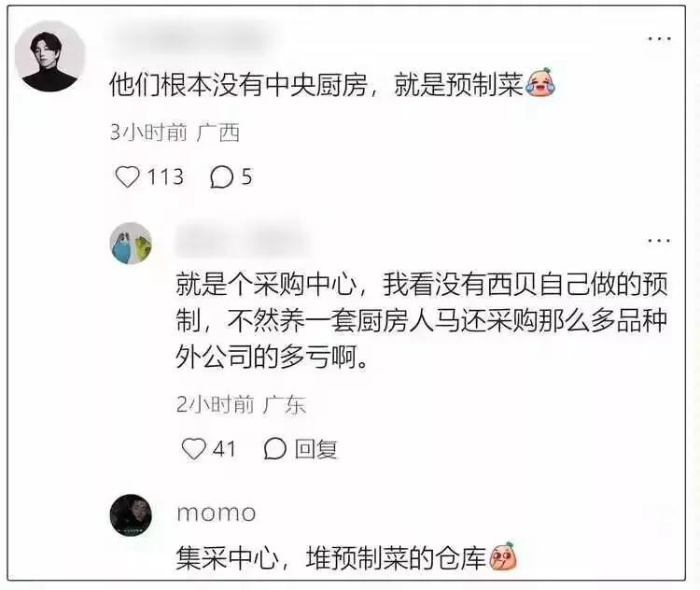Viewport: 700px width, 590px height.
Task: Open profile of parrot avatar user
Action: [x=131, y=244]
